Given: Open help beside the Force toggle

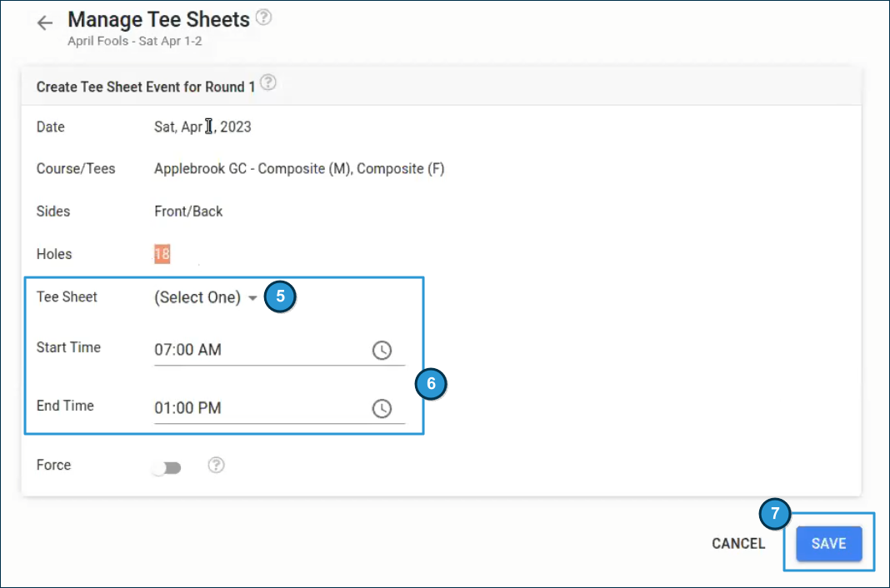Looking at the screenshot, I should coord(216,466).
